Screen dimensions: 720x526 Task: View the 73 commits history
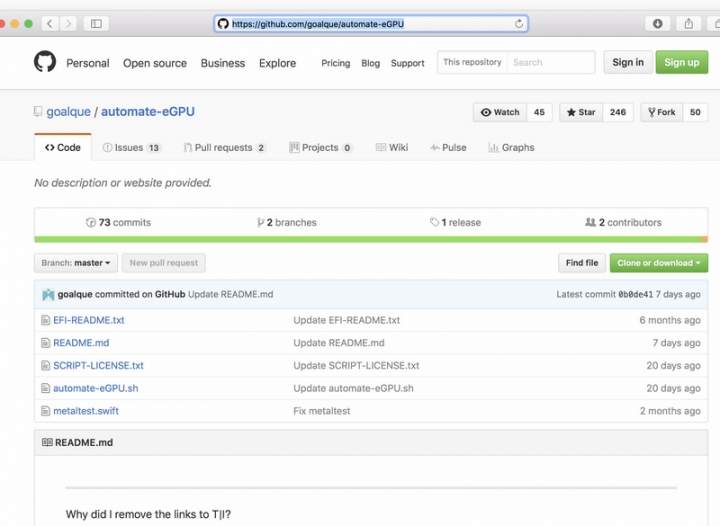[x=118, y=222]
